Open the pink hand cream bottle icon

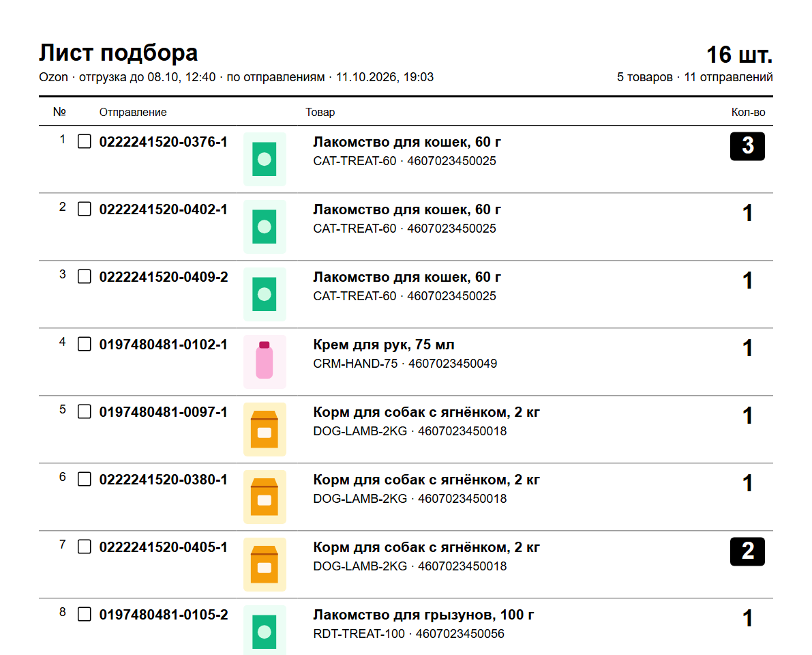click(265, 362)
